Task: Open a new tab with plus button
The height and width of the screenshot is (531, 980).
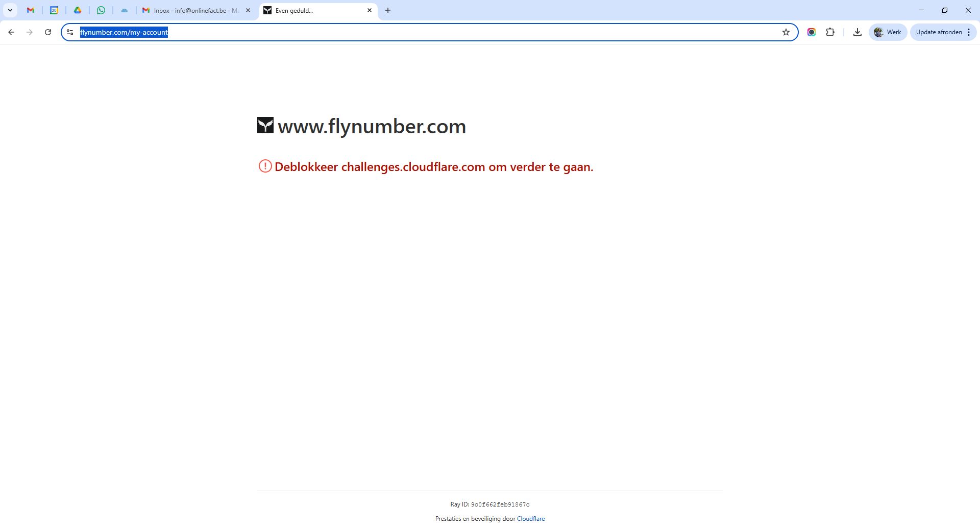Action: point(388,10)
